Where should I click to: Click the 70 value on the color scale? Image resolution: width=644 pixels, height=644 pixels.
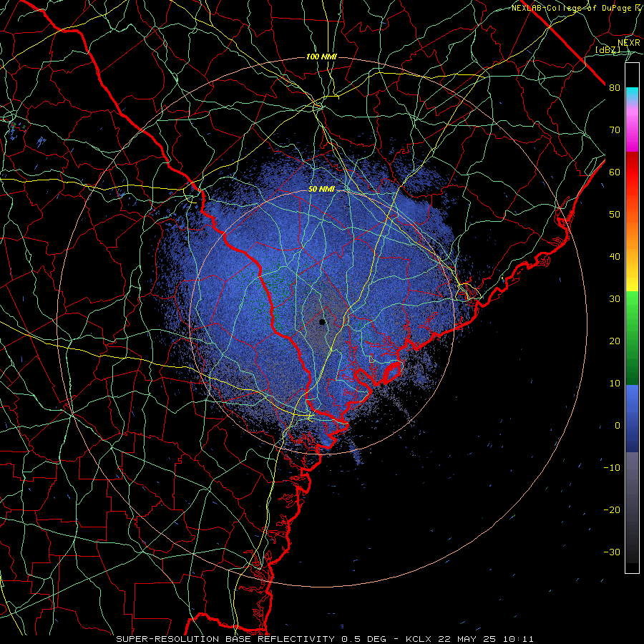pos(615,130)
